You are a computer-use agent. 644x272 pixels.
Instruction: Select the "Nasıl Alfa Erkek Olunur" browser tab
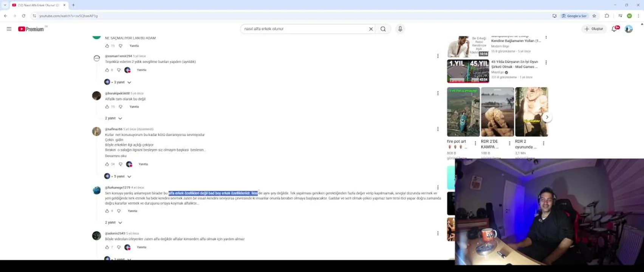(39, 5)
